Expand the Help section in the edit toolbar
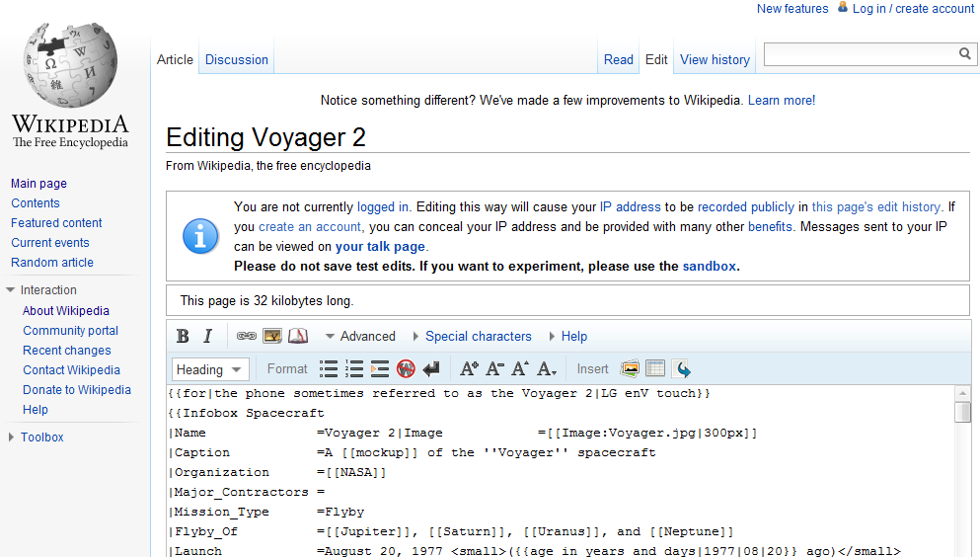The image size is (980, 557). (x=568, y=337)
